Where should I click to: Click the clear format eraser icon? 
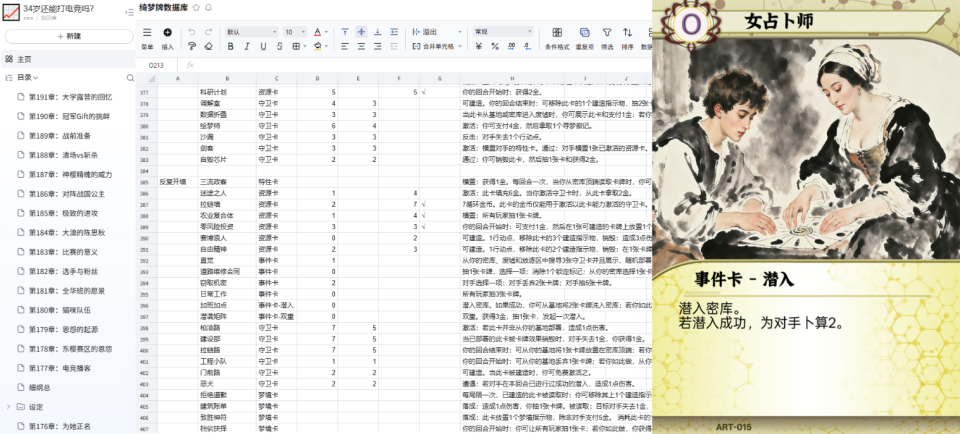coord(209,46)
